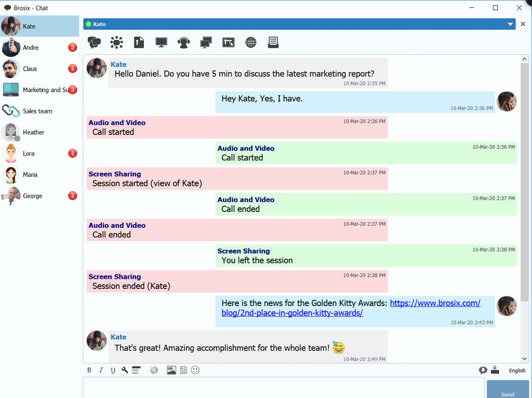Click Kate's avatar on first message
This screenshot has height=398, width=532.
tap(97, 68)
